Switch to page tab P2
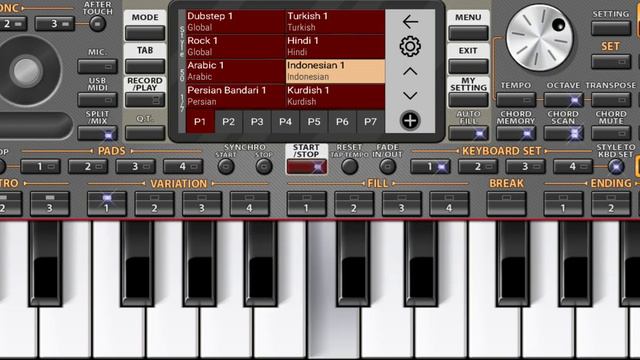640x360 pixels. pos(228,122)
